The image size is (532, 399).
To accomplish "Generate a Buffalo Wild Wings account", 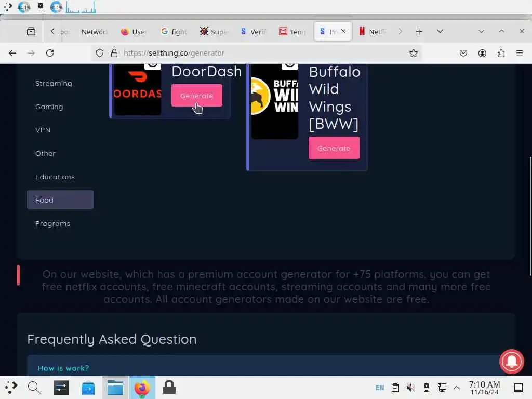I will (x=334, y=148).
